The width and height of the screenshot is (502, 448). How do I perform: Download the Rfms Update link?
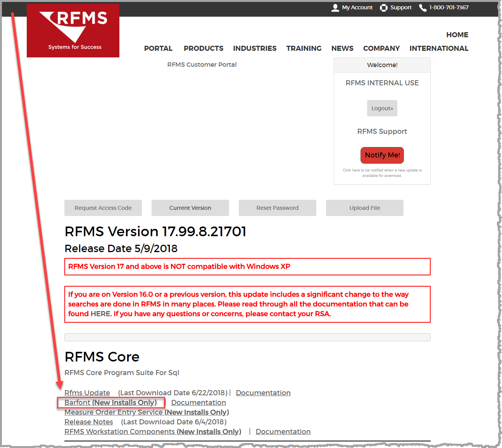[x=87, y=393]
